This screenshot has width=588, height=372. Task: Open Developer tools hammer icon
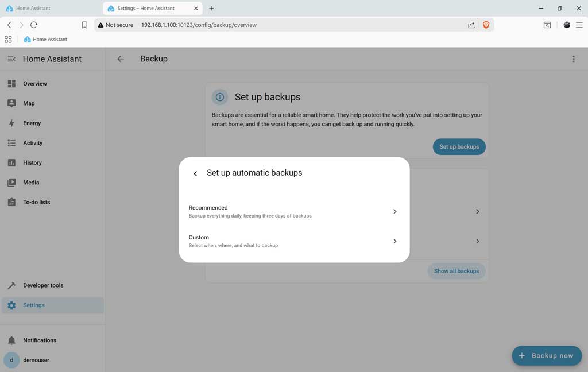click(11, 285)
